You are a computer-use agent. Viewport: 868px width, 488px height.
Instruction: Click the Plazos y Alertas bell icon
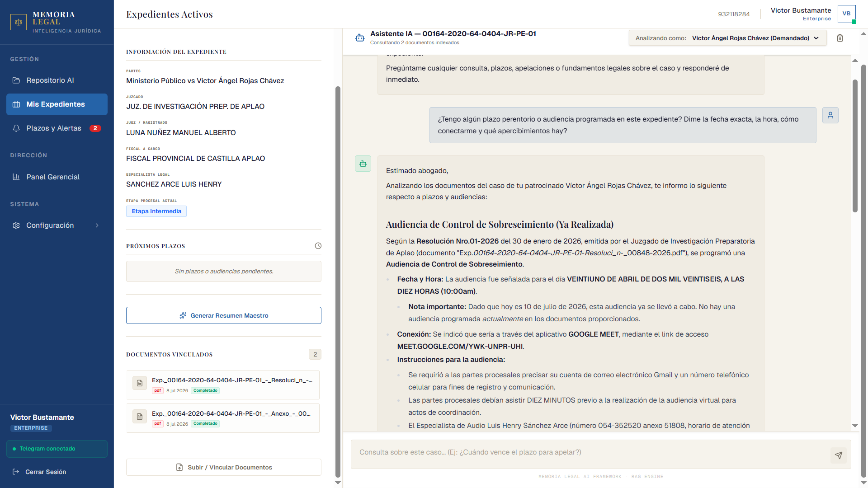16,128
